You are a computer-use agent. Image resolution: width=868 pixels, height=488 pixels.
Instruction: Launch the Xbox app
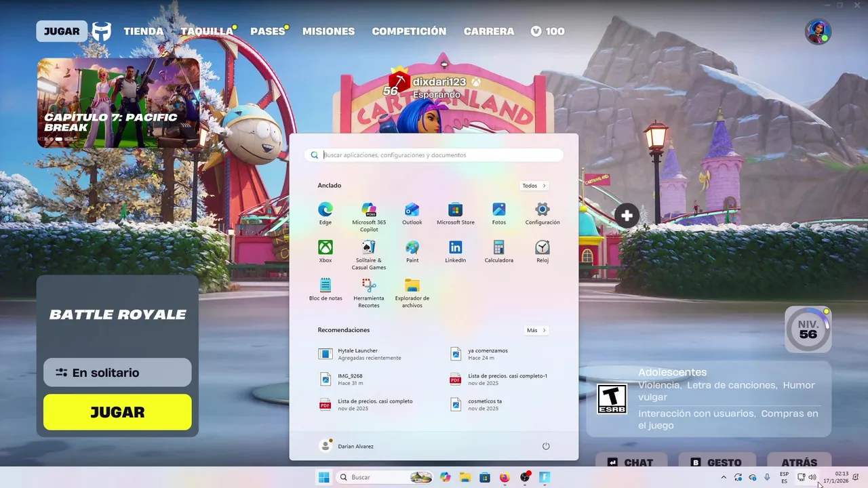click(x=325, y=251)
